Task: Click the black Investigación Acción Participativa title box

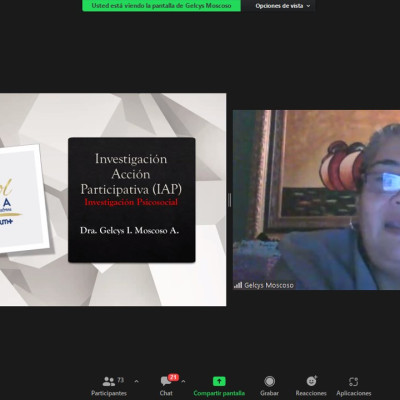Action: [x=132, y=200]
